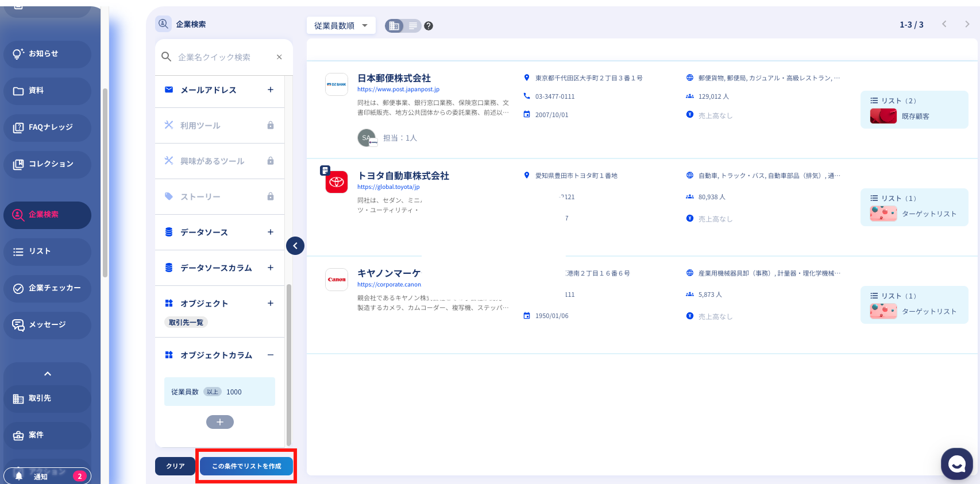Viewport: 980px width, 484px height.
Task: Open the chat support bubble
Action: [957, 464]
